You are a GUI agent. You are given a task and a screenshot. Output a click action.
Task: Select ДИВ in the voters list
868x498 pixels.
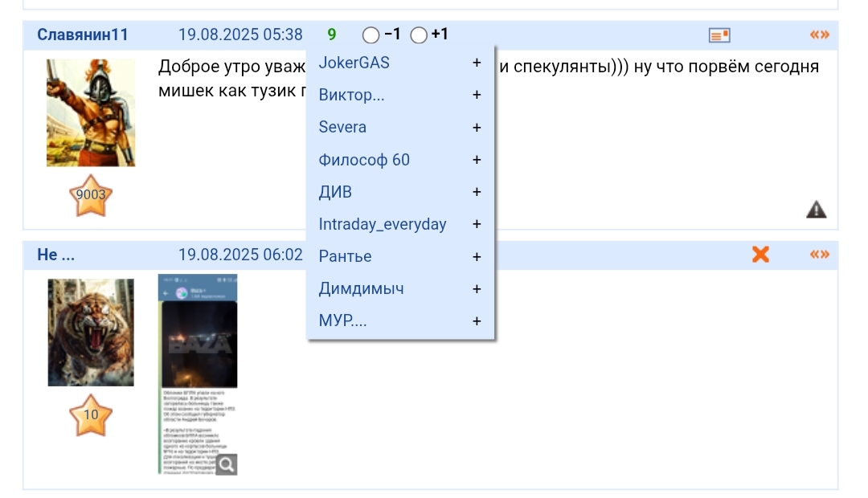point(335,192)
